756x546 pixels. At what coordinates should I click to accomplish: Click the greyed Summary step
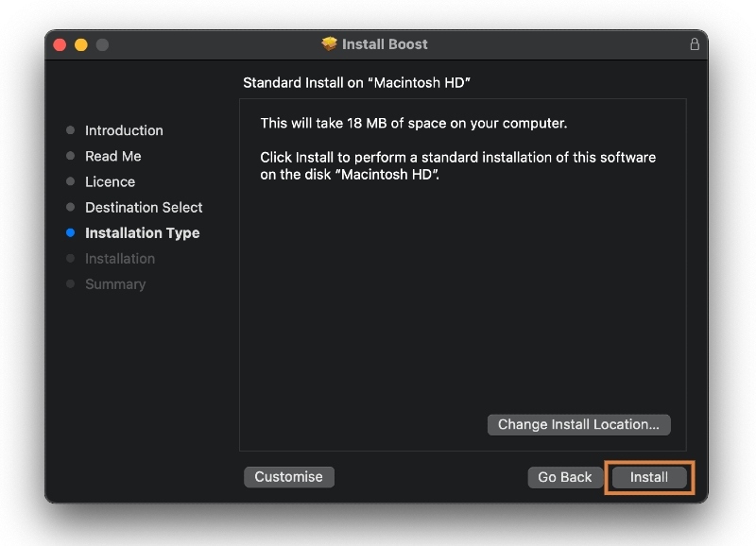115,283
